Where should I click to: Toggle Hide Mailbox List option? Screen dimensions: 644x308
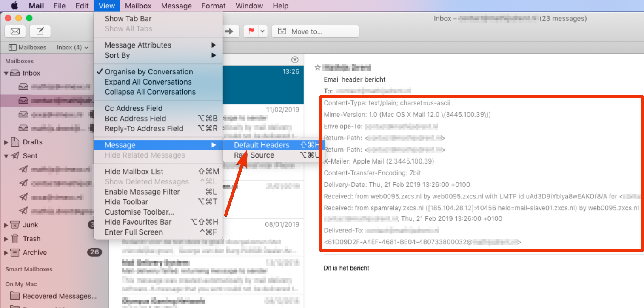point(134,172)
